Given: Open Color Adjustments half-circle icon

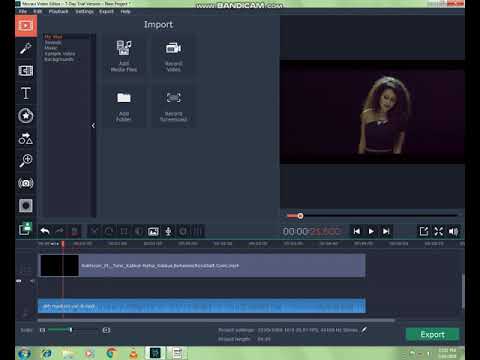Looking at the screenshot, I should 138,231.
